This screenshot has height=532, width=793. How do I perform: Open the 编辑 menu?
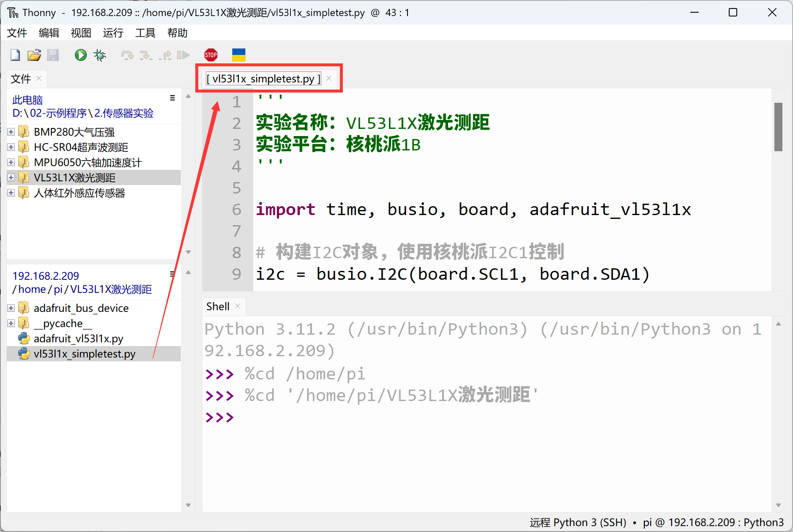click(49, 33)
